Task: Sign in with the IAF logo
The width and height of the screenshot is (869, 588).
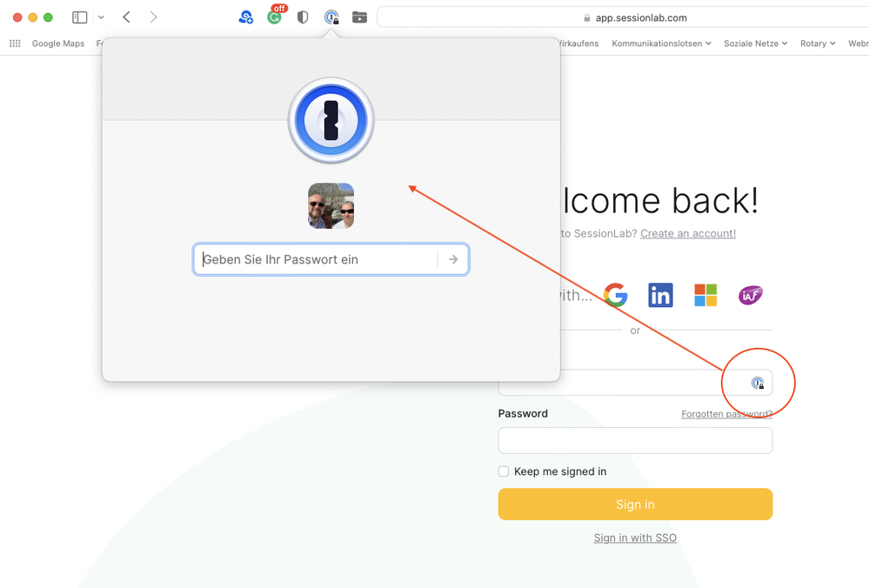Action: tap(751, 296)
